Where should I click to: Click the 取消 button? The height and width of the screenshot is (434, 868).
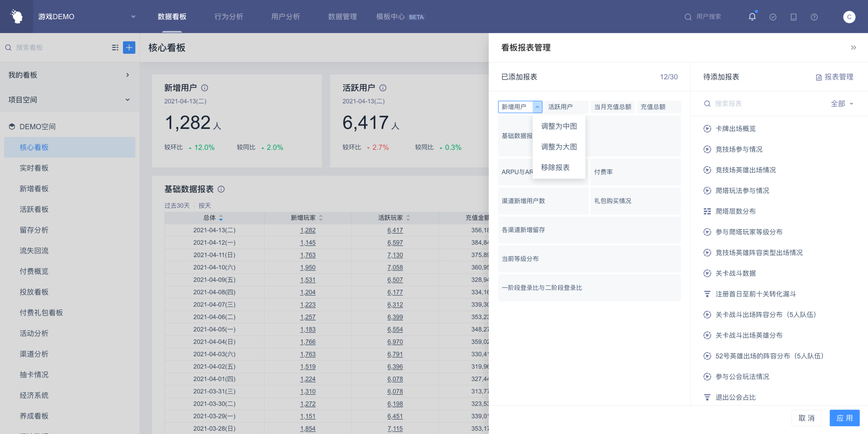click(806, 418)
